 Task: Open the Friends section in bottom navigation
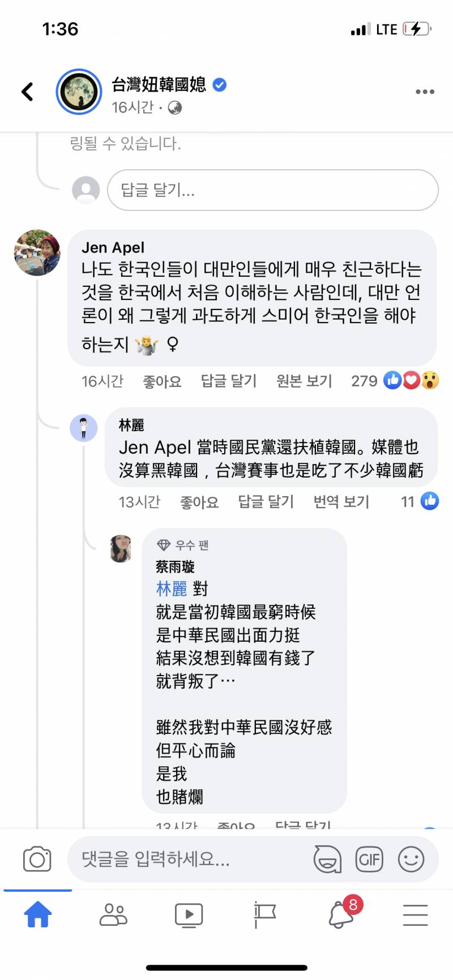(113, 913)
